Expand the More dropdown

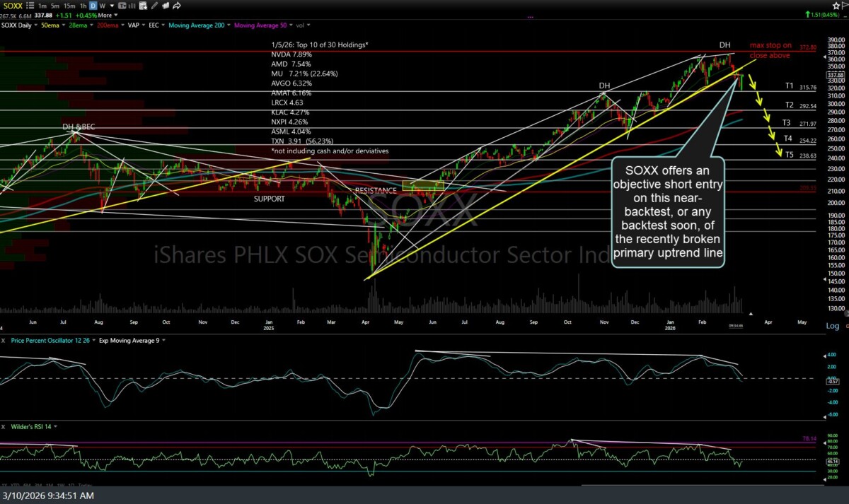[105, 15]
